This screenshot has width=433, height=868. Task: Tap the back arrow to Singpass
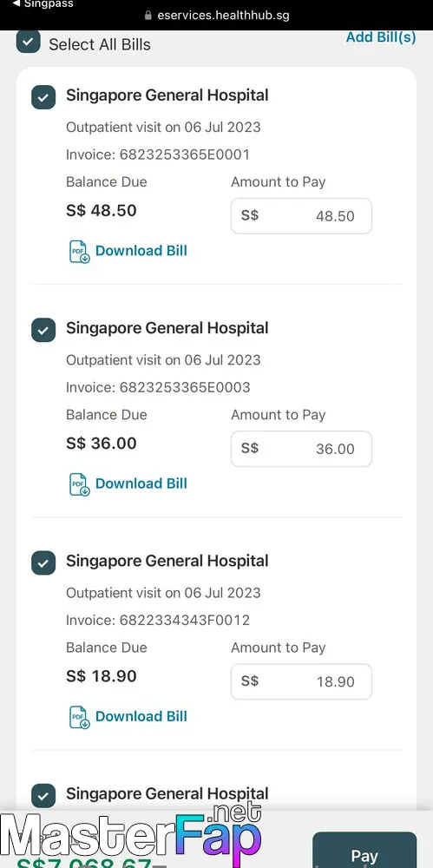(x=16, y=3)
